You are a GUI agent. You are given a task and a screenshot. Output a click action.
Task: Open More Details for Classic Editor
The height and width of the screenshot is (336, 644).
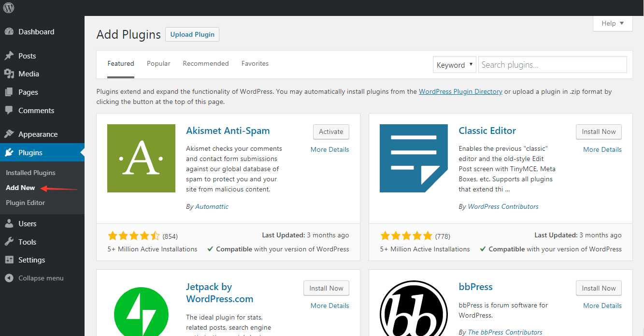click(x=602, y=149)
